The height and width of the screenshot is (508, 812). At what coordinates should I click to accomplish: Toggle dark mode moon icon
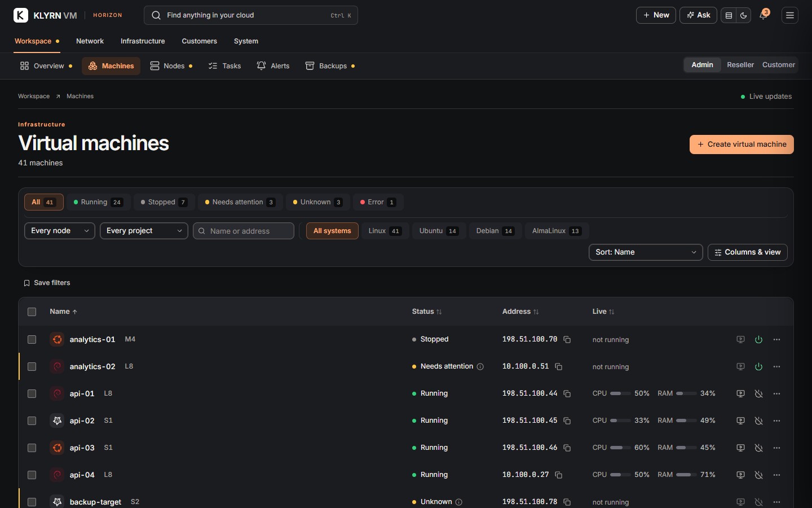tap(744, 15)
